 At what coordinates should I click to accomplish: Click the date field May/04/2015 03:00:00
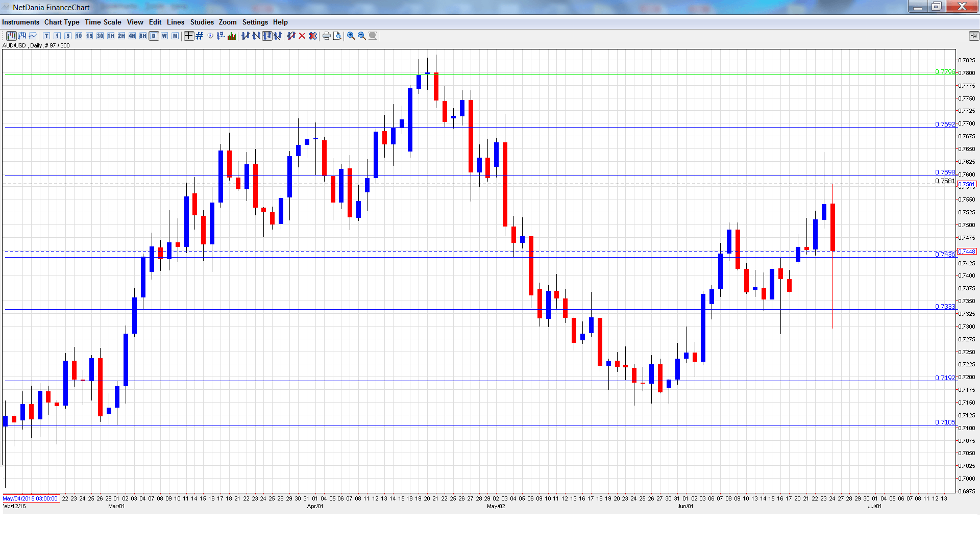31,498
